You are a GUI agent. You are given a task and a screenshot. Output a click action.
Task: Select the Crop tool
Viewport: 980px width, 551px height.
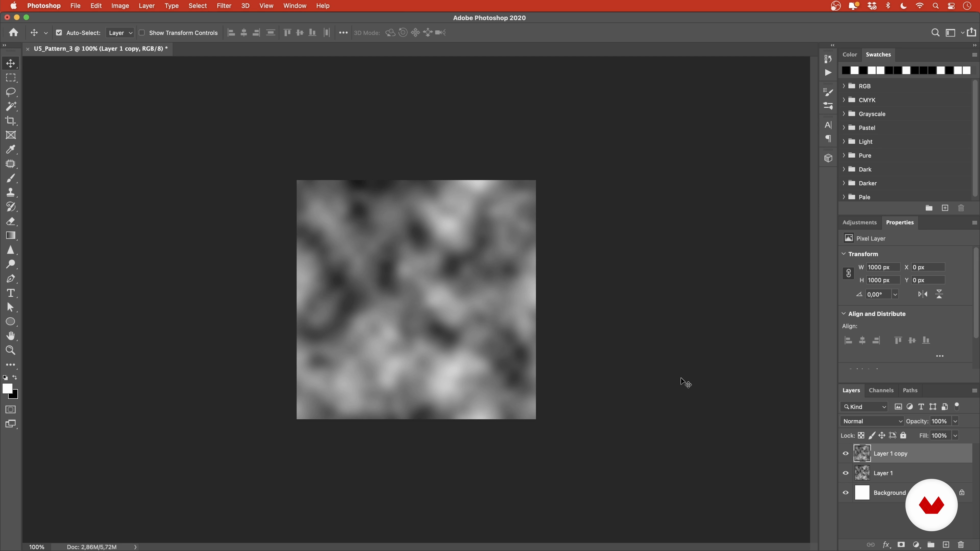tap(11, 121)
